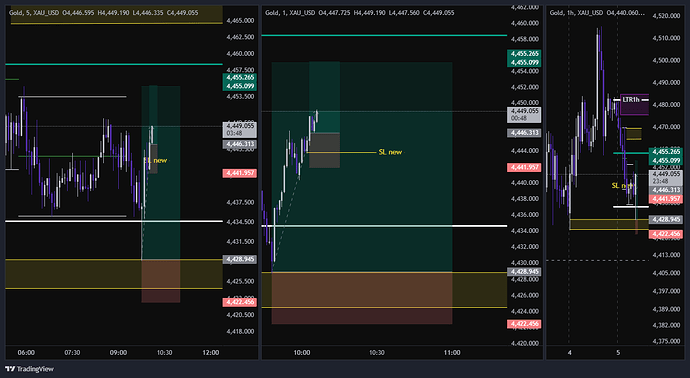Select the 'SL new' label in the 1-minute chart

click(390, 152)
